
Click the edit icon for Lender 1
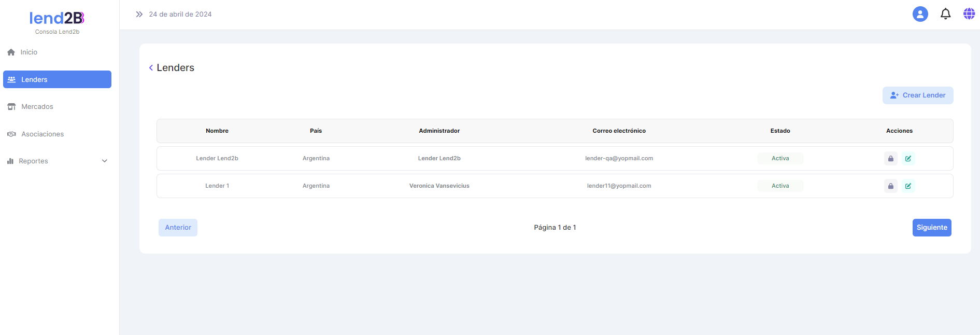pyautogui.click(x=908, y=186)
